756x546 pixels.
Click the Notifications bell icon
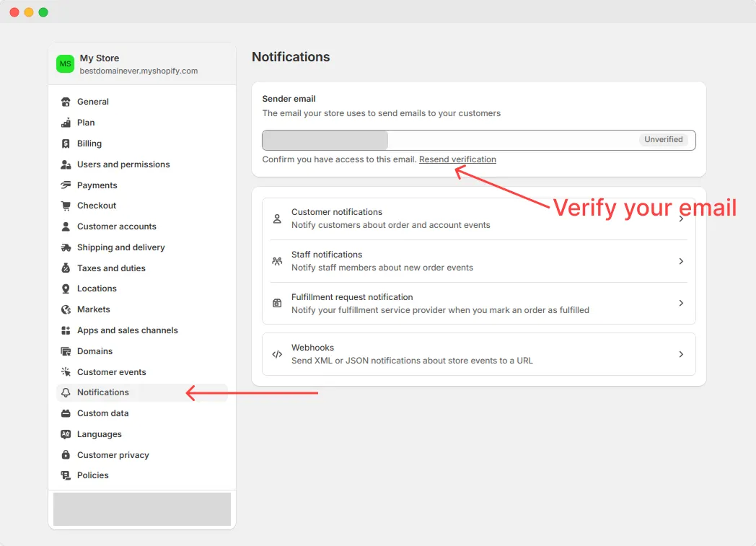click(66, 392)
